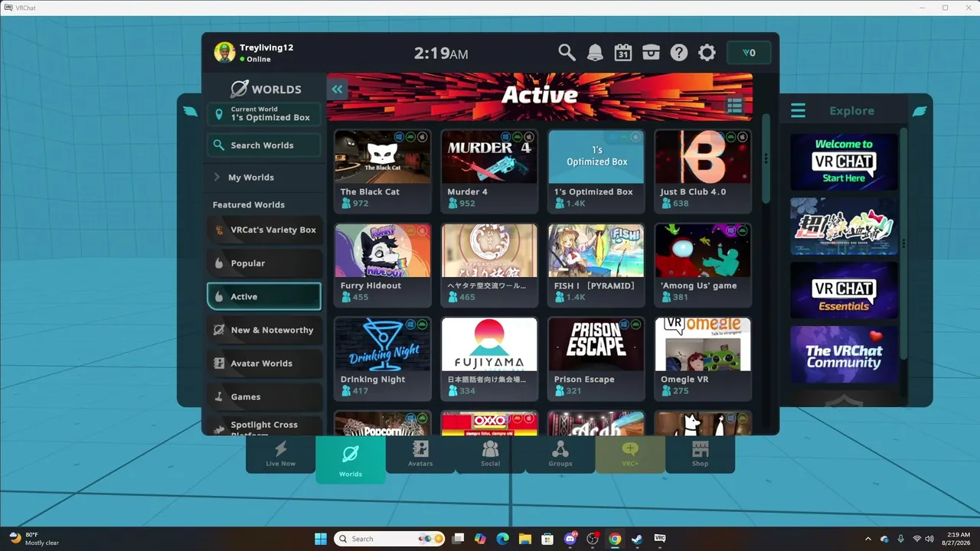980x551 pixels.
Task: Expand the My Worlds section
Action: coord(264,178)
